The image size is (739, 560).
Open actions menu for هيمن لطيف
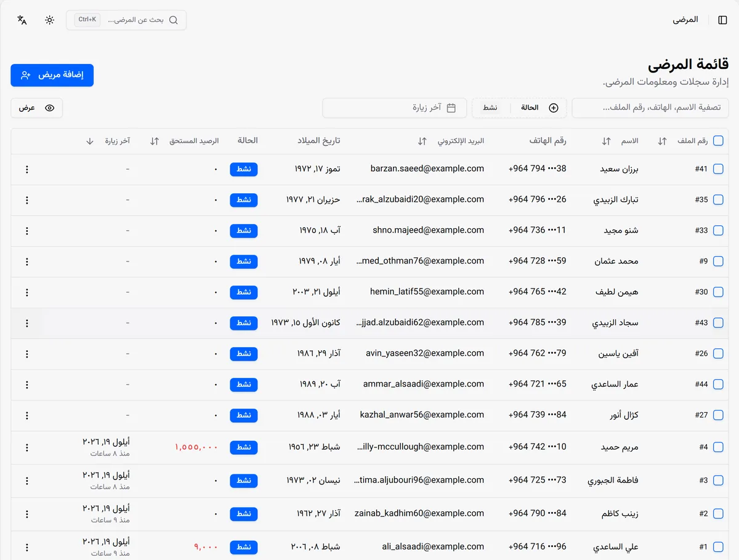click(26, 292)
